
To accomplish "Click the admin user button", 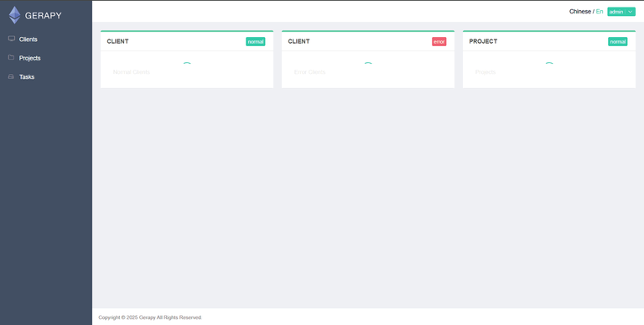I will click(x=616, y=12).
